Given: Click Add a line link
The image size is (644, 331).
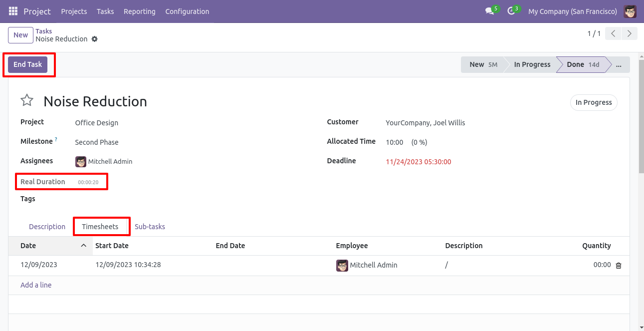Looking at the screenshot, I should [x=36, y=285].
